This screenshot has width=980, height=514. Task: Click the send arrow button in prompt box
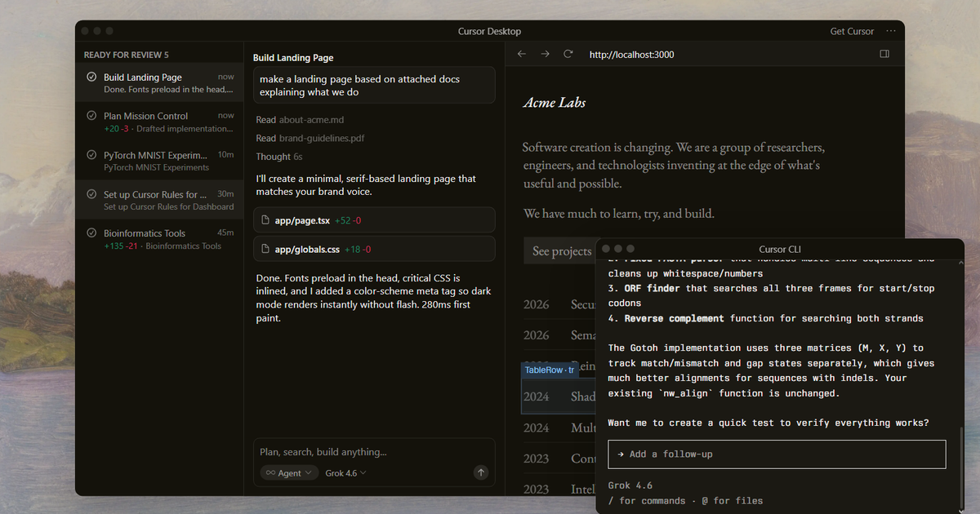[481, 472]
